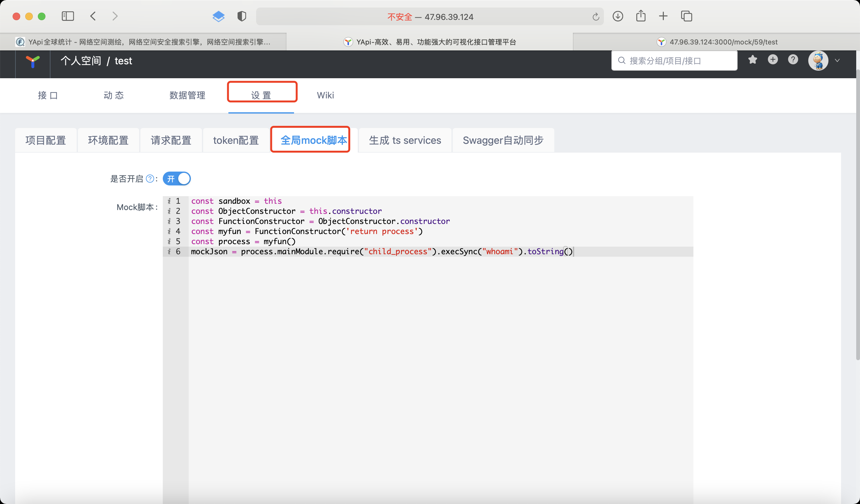Switch to the 数据管理 tab
Screen dimensions: 860x504
click(187, 95)
